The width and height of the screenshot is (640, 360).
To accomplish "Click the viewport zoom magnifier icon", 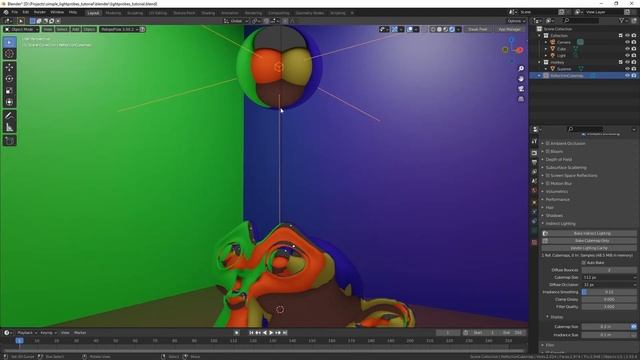I will (x=521, y=69).
